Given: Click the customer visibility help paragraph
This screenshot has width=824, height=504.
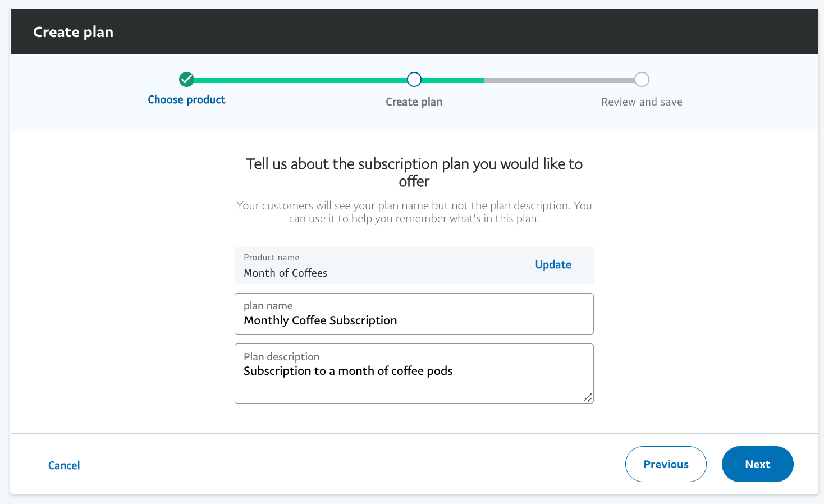Looking at the screenshot, I should pyautogui.click(x=414, y=212).
